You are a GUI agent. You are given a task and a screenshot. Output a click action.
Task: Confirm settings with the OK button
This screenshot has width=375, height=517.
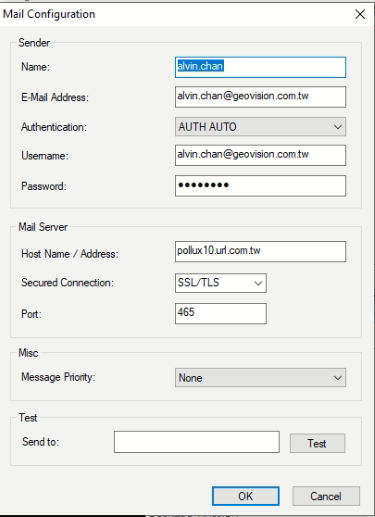tap(246, 496)
